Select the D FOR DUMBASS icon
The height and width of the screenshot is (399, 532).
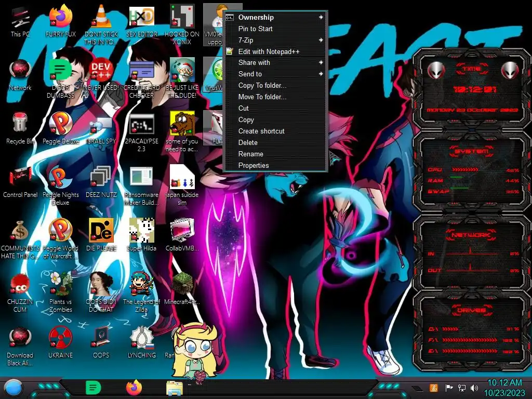pos(60,78)
